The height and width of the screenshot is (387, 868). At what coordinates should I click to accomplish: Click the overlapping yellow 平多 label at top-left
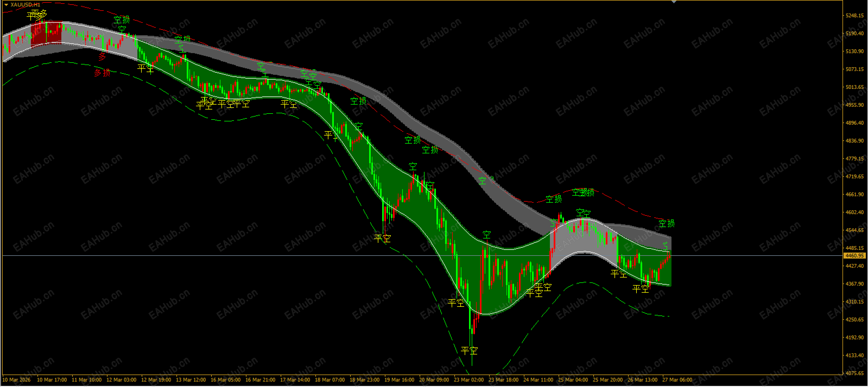[x=36, y=15]
